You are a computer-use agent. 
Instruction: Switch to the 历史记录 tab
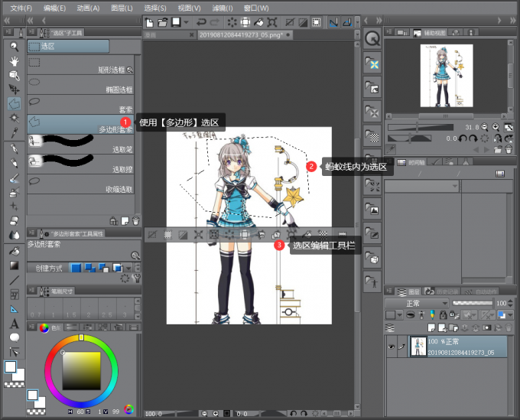coord(443,291)
